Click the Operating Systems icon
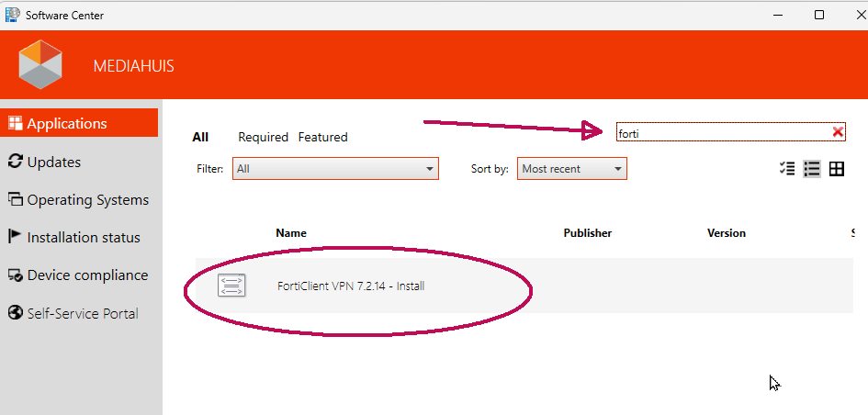 pyautogui.click(x=15, y=199)
